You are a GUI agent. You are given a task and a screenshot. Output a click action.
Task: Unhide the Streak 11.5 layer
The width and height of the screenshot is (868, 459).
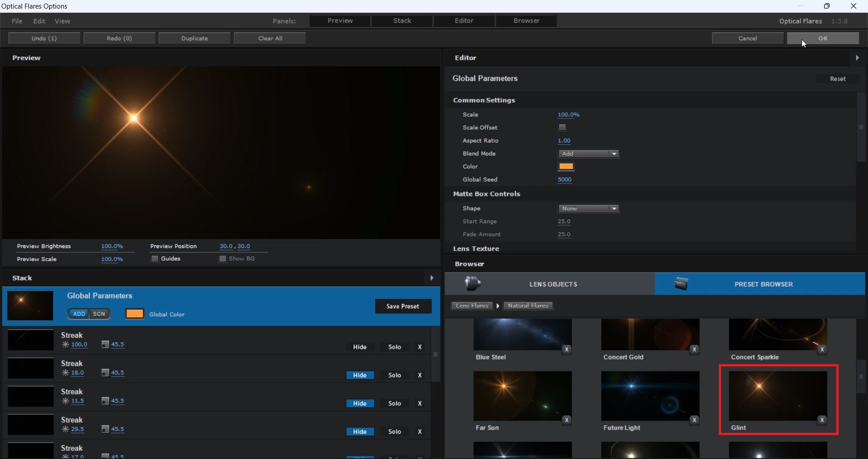tap(360, 403)
